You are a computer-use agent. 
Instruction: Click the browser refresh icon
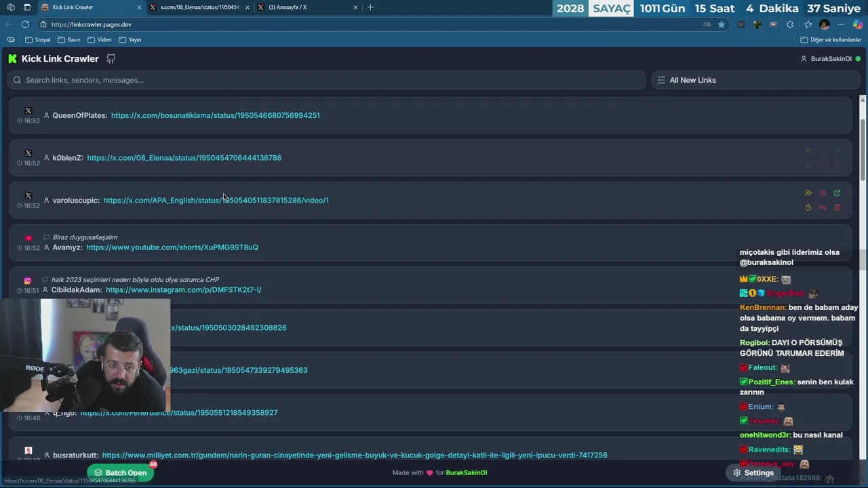25,24
